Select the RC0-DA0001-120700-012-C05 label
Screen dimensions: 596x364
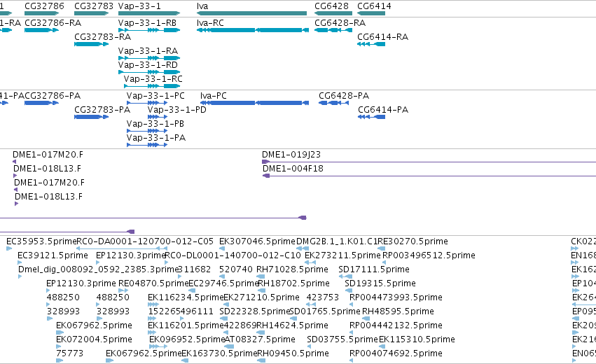[x=145, y=241]
